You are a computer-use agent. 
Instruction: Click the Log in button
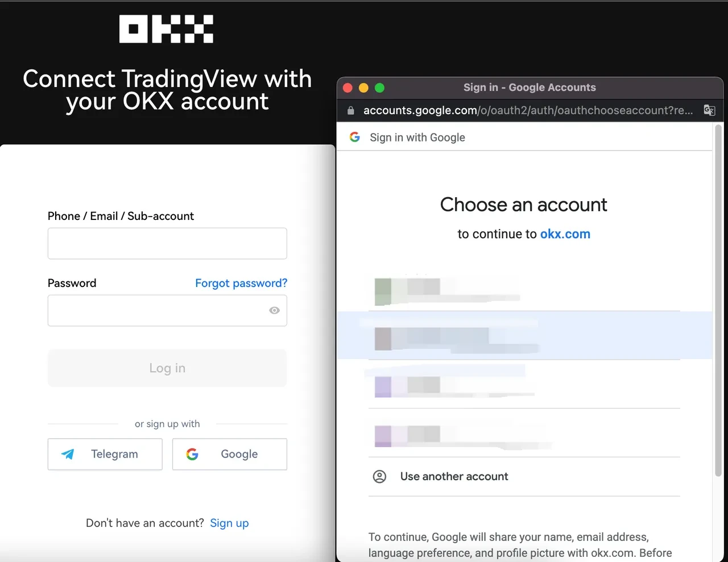pos(167,368)
